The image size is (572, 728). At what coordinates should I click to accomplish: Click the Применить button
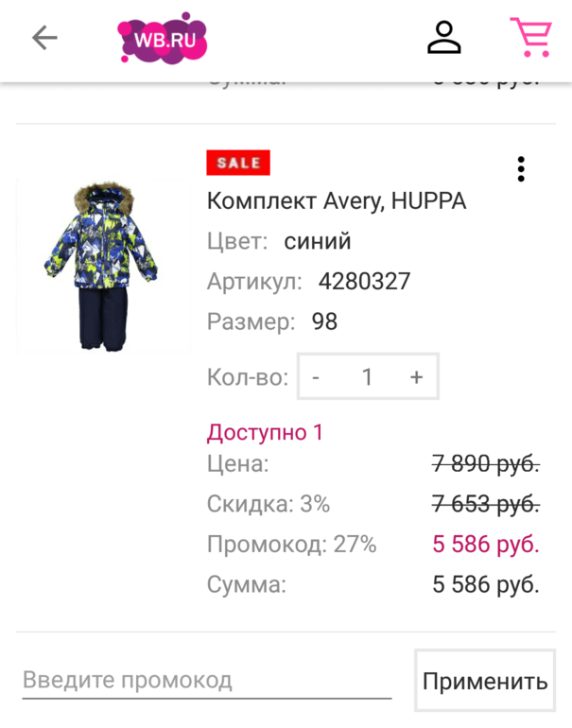coord(485,681)
